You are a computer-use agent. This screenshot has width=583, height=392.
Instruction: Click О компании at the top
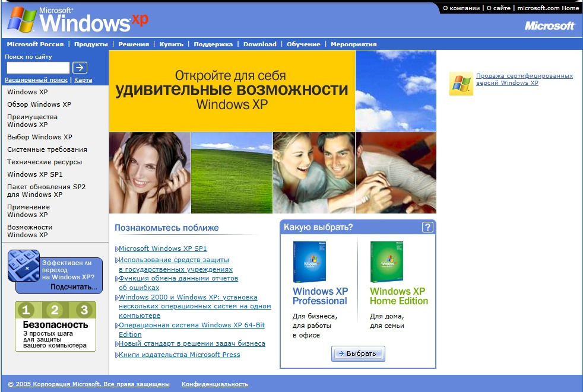click(461, 8)
